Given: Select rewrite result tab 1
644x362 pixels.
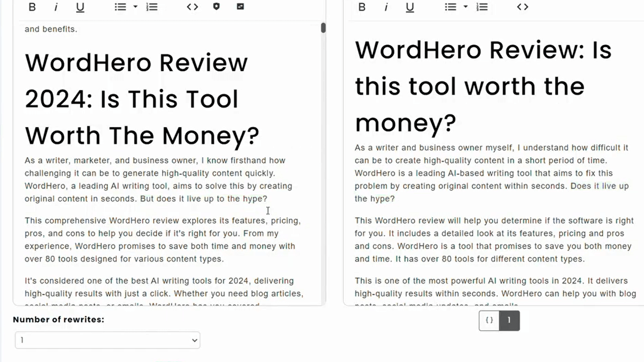Looking at the screenshot, I should (509, 321).
